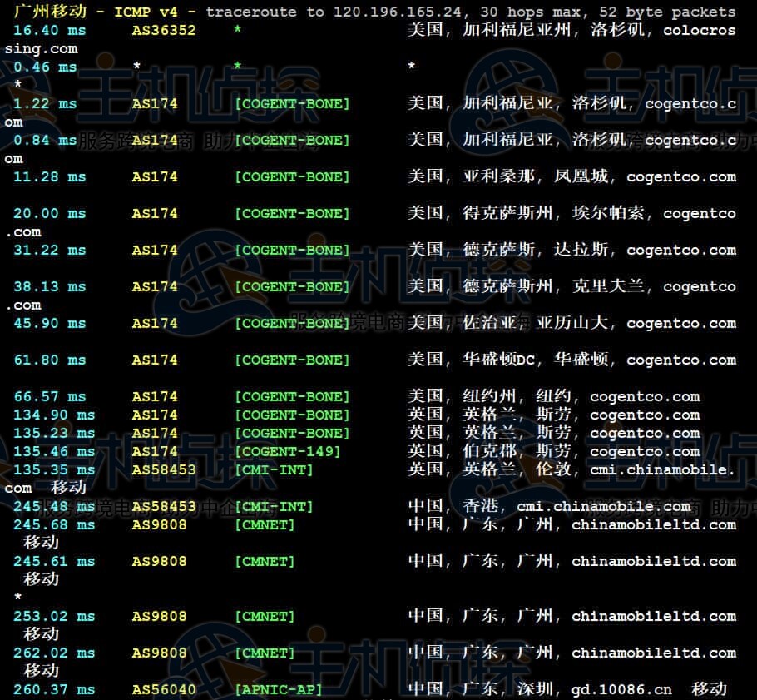
Task: Select the latency value 16.40 ms
Action: (x=50, y=31)
